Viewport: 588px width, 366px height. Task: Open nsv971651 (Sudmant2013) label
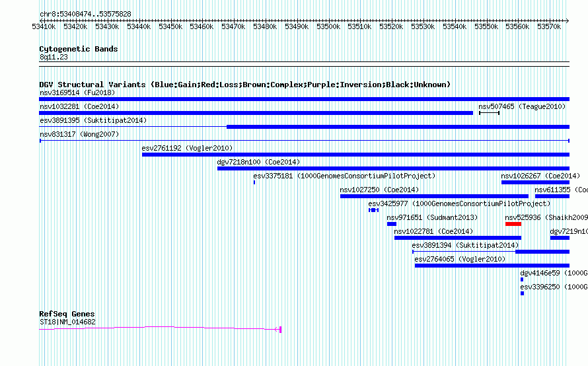432,217
